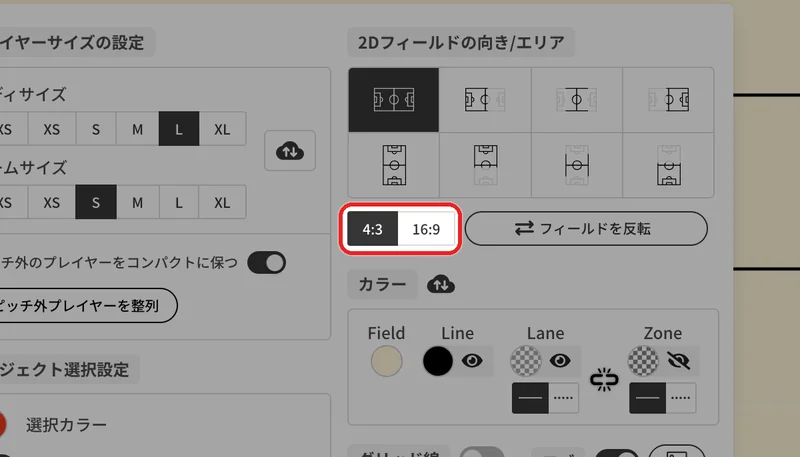The height and width of the screenshot is (457, 800).
Task: Select full vertical field layout
Action: 393,165
